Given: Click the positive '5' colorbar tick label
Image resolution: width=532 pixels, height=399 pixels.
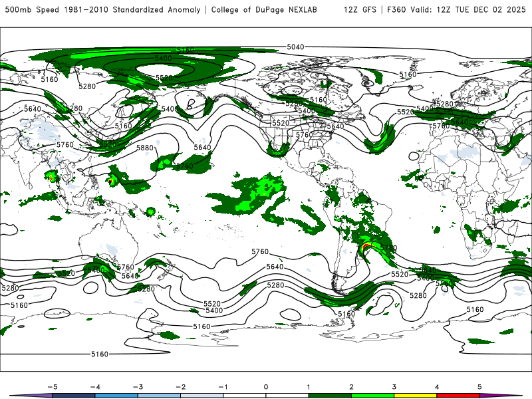Looking at the screenshot, I should point(479,387).
